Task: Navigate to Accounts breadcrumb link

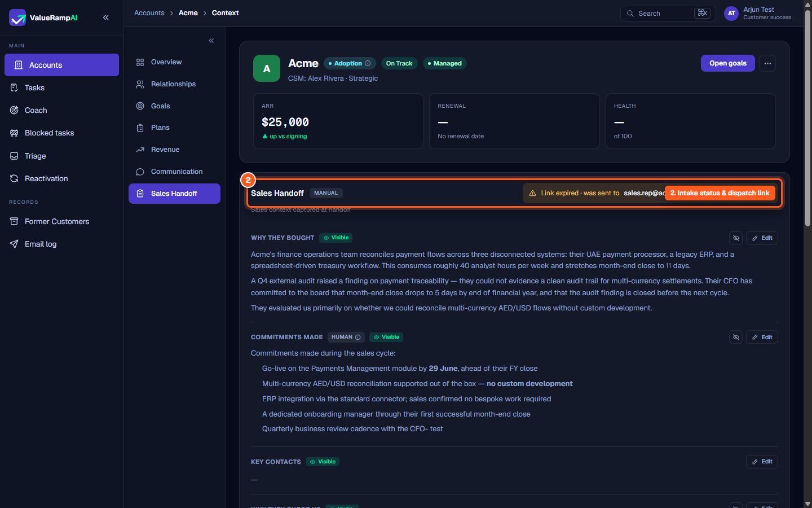Action: point(149,13)
